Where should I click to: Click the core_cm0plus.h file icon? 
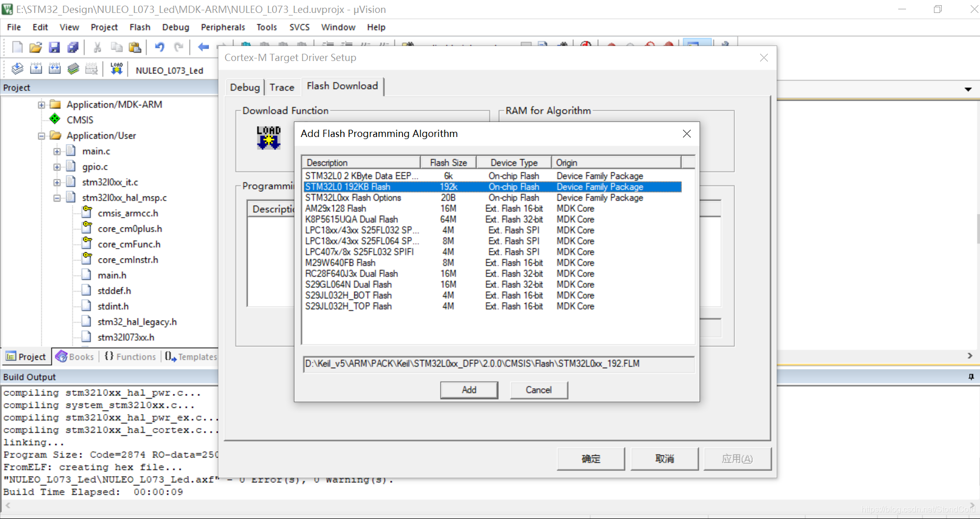tap(87, 228)
